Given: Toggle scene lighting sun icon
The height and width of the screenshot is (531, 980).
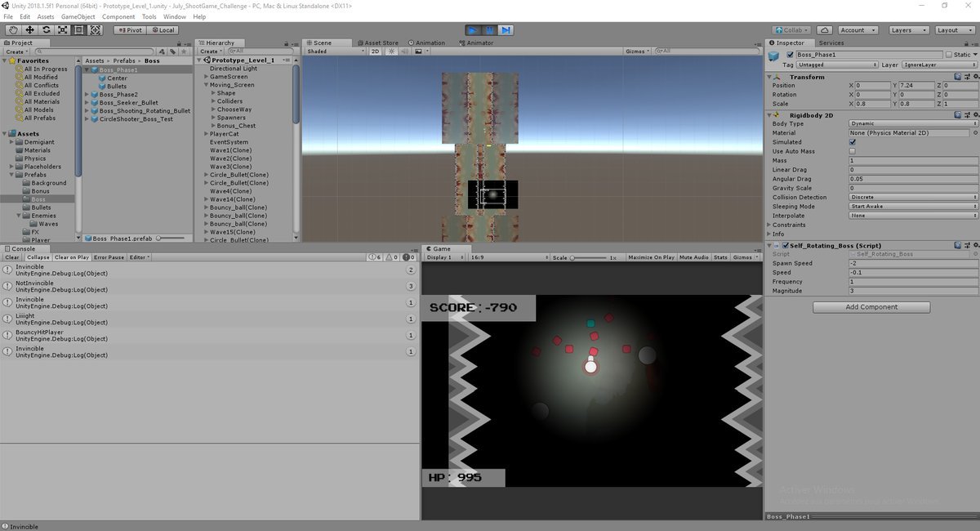Looking at the screenshot, I should [x=391, y=51].
